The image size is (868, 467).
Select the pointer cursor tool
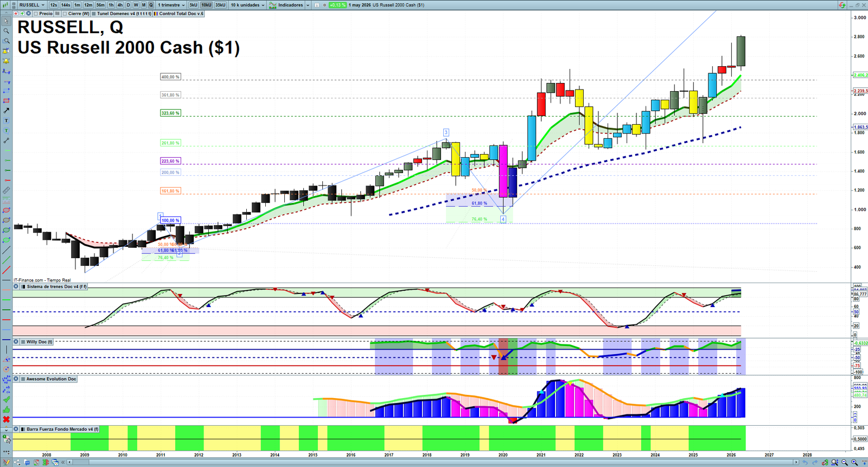pyautogui.click(x=6, y=21)
